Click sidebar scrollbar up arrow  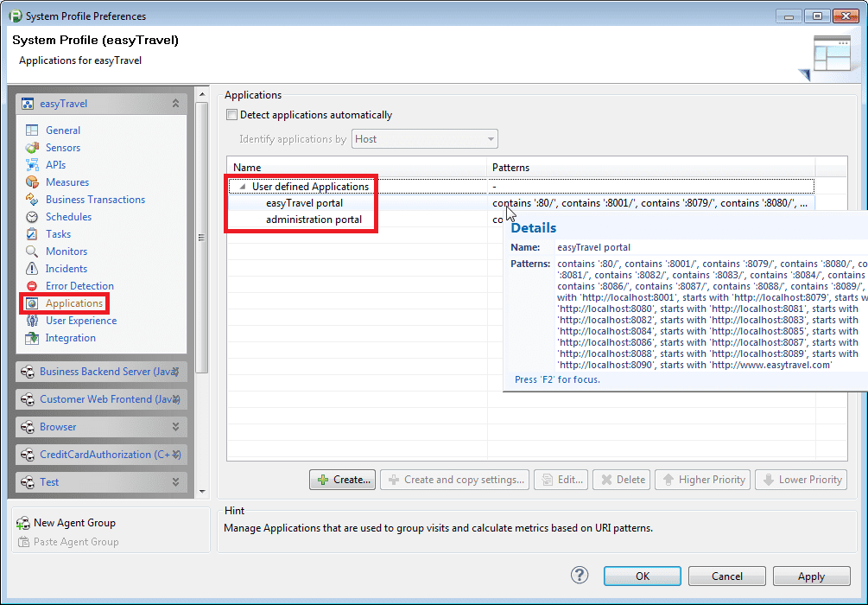(x=202, y=94)
